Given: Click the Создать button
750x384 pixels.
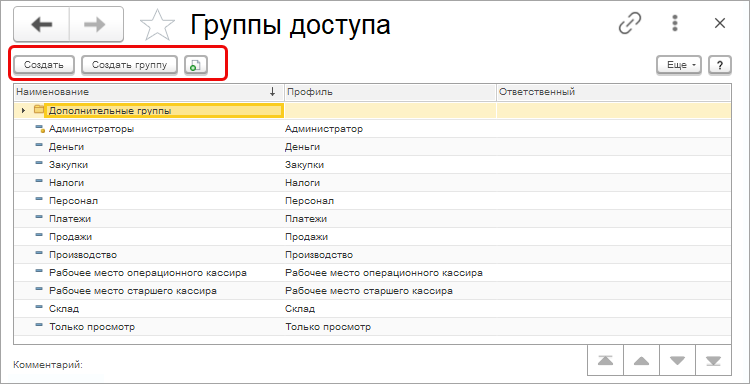Looking at the screenshot, I should coord(44,65).
